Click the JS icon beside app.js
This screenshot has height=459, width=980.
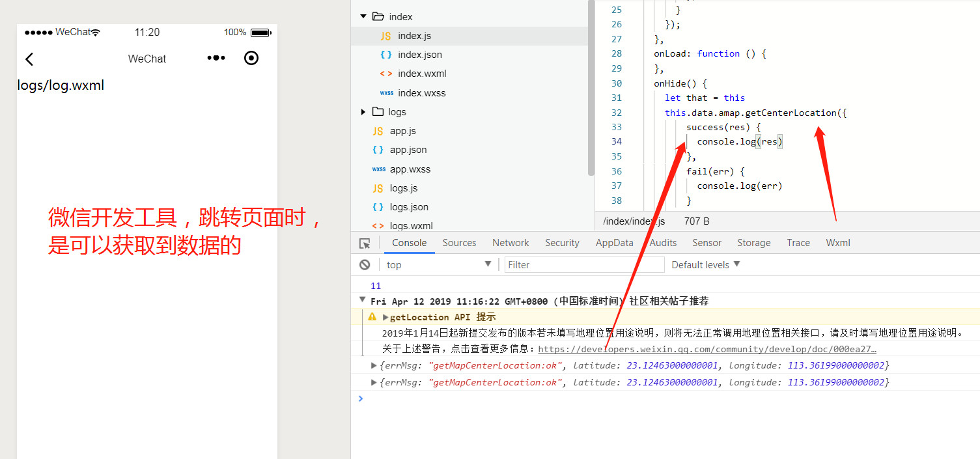[x=378, y=131]
